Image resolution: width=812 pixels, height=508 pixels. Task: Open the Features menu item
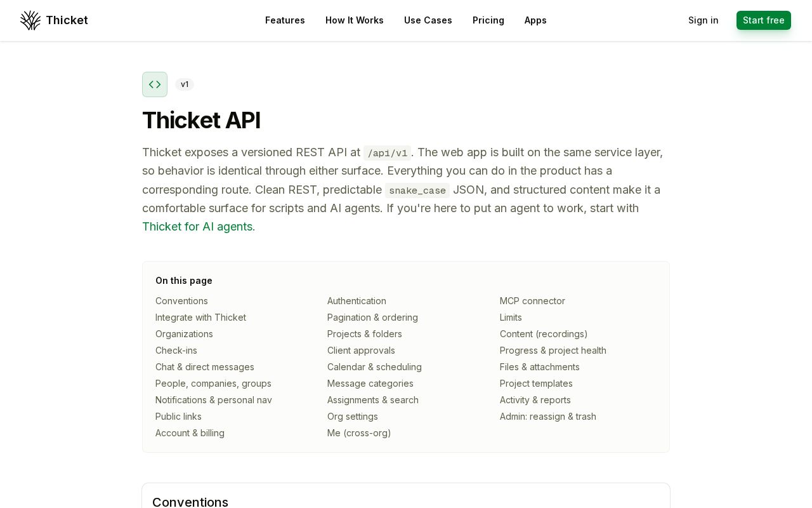click(x=285, y=20)
